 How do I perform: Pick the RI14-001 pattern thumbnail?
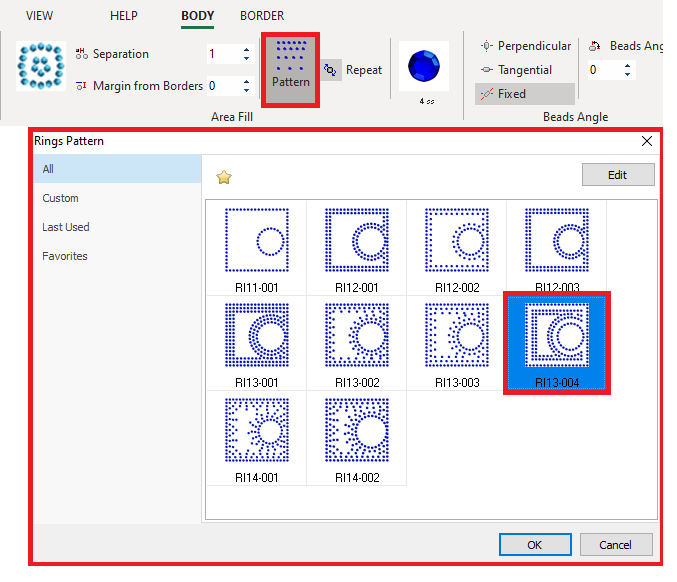(x=256, y=438)
